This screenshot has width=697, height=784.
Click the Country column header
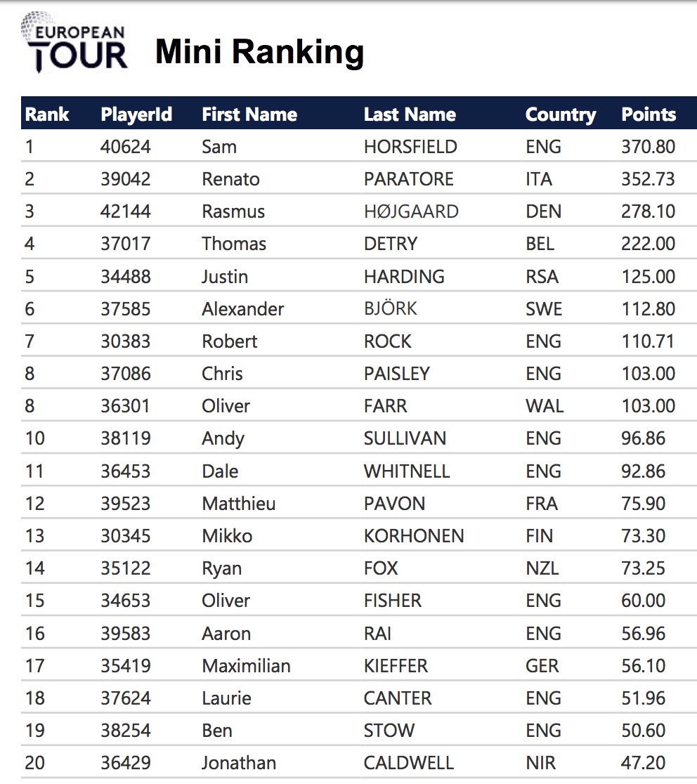pos(561,115)
